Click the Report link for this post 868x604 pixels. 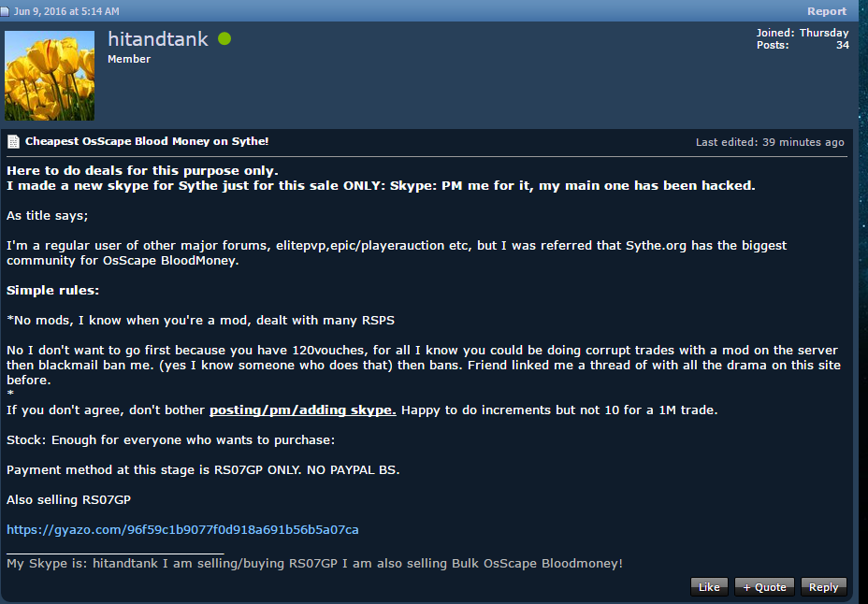pos(826,11)
